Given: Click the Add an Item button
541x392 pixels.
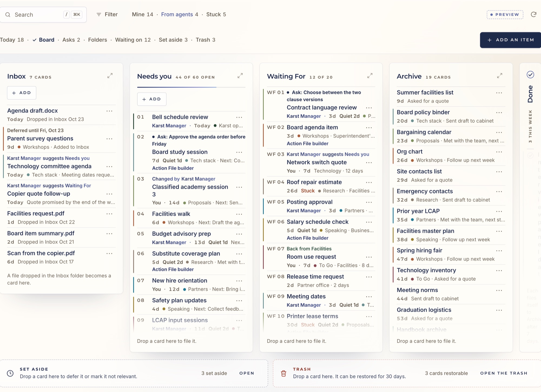Looking at the screenshot, I should (x=510, y=40).
